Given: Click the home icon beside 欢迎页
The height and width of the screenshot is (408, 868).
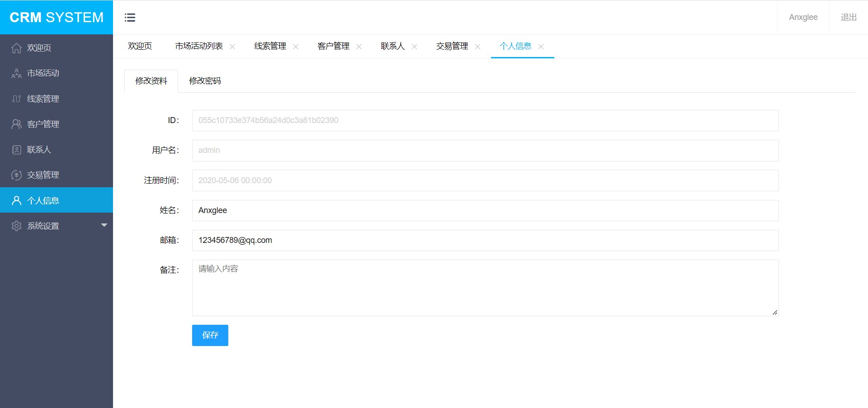Looking at the screenshot, I should (x=16, y=48).
